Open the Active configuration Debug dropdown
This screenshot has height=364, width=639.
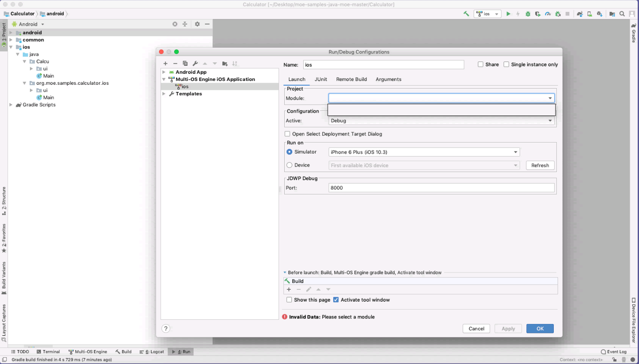(x=441, y=121)
